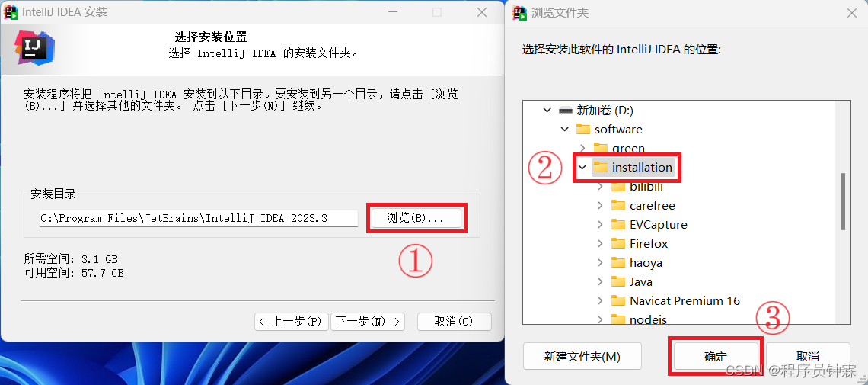Click the D: drive icon

pos(565,111)
